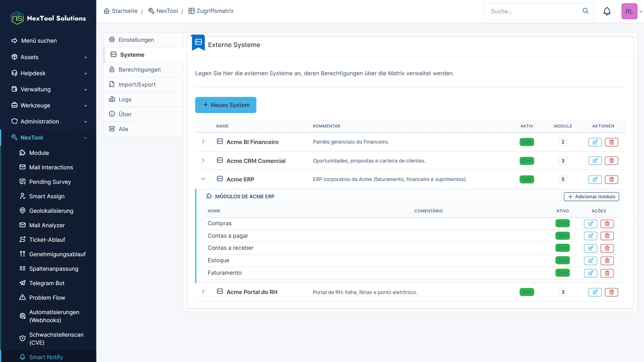This screenshot has width=644, height=362.
Task: Open Mail Analyzer in sidebar
Action: click(x=48, y=225)
